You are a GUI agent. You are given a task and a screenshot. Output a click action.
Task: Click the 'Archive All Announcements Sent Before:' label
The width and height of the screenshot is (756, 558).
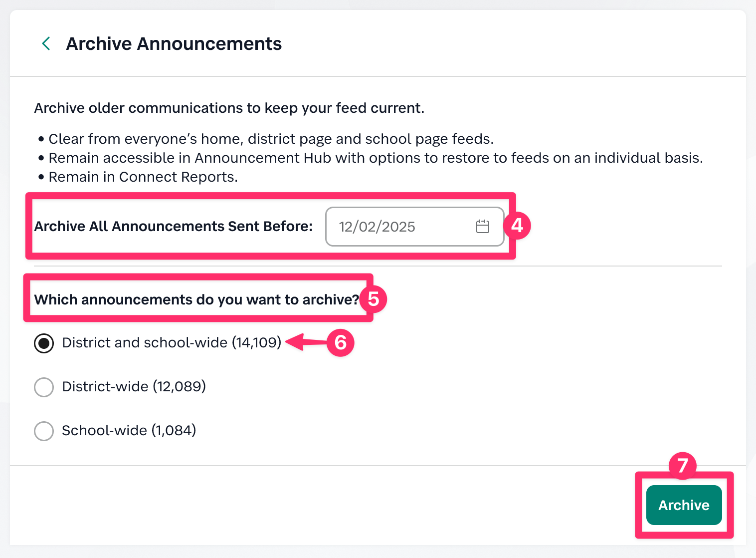pos(173,227)
